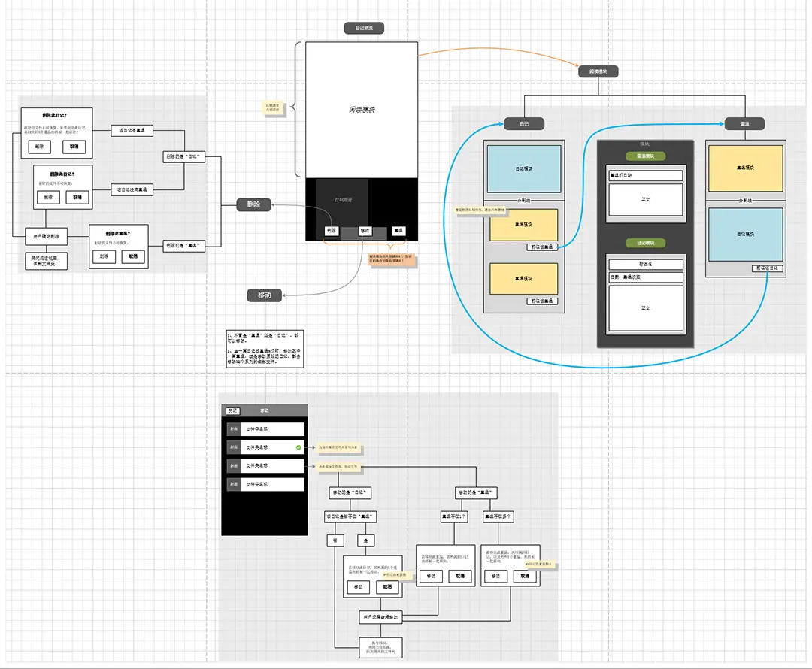Click the 前往该日记 button

[768, 268]
